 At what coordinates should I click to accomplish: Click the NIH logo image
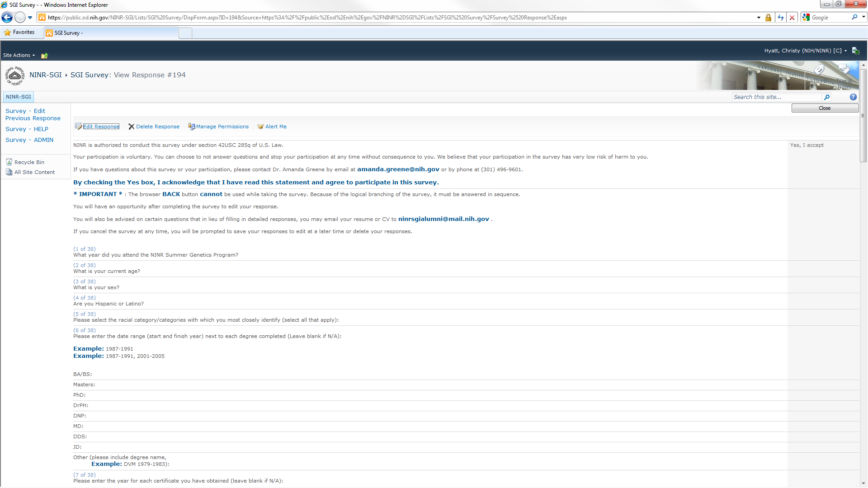click(x=15, y=75)
